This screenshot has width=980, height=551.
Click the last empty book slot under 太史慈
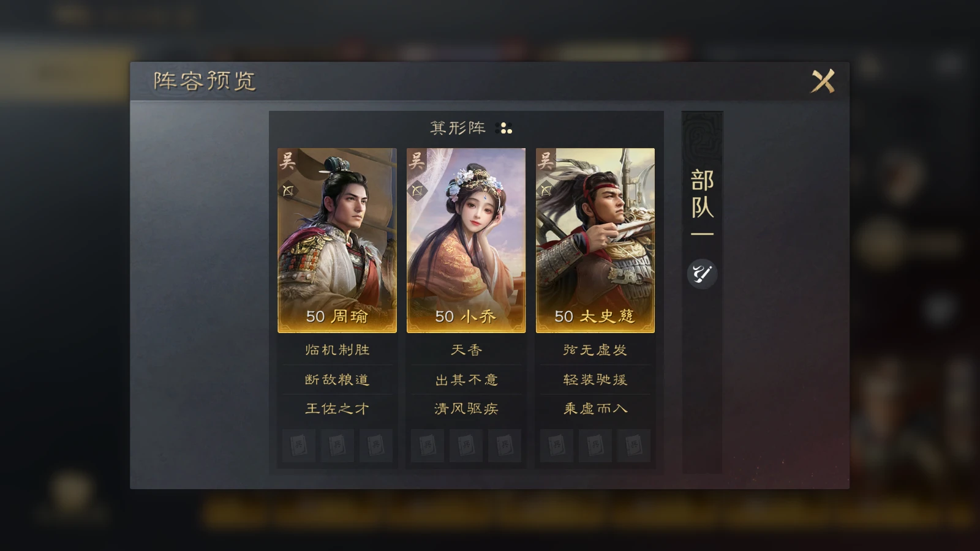point(634,445)
